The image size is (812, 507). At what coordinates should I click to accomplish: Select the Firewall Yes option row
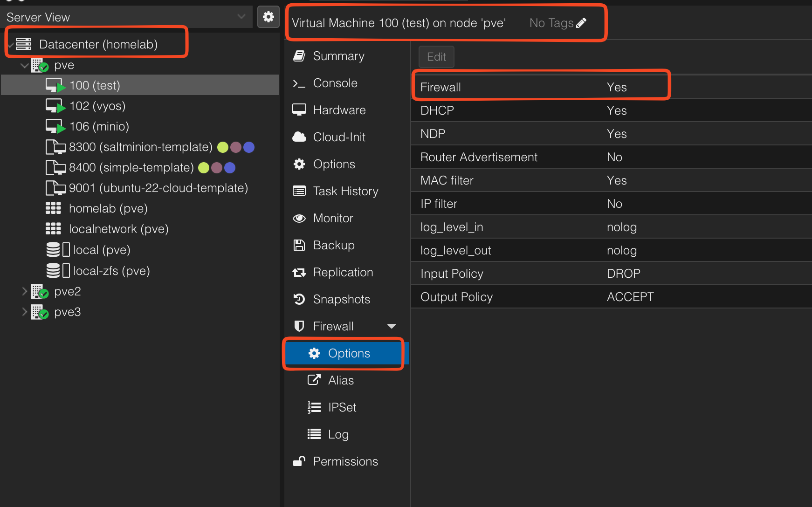(x=541, y=87)
